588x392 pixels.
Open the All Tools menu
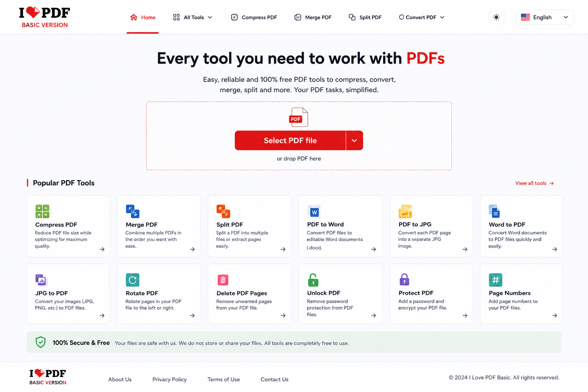pos(193,17)
